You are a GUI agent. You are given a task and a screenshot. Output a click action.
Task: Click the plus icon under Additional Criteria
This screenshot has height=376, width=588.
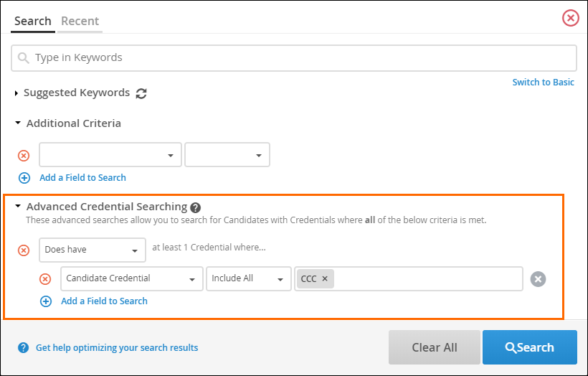point(24,178)
